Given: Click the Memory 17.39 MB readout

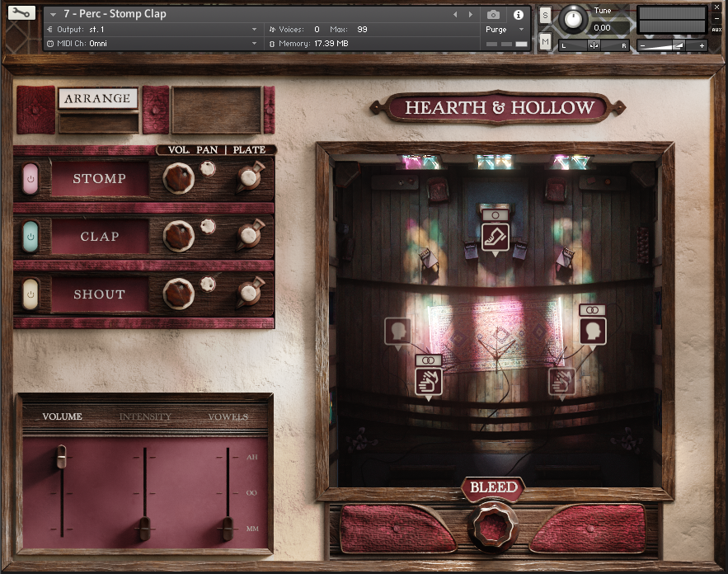Looking at the screenshot, I should click(331, 44).
